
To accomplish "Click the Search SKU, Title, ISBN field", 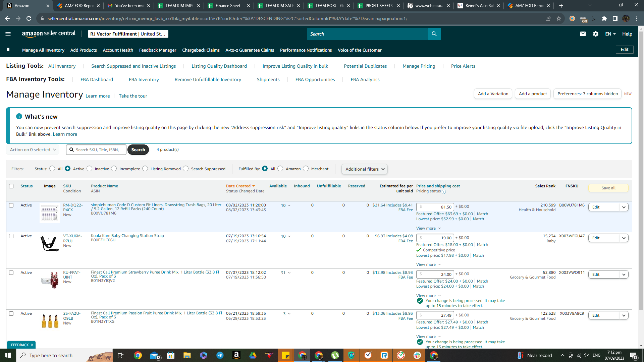I will click(x=96, y=150).
